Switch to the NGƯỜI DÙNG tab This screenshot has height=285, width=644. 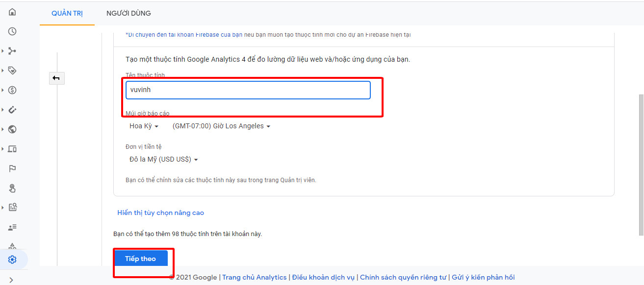click(129, 13)
